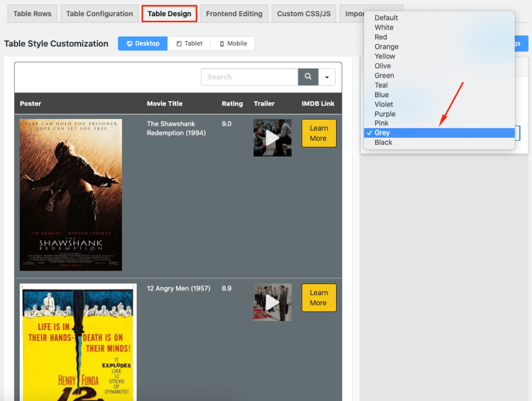532x401 pixels.
Task: Choose Teal from the color list
Action: pos(381,85)
